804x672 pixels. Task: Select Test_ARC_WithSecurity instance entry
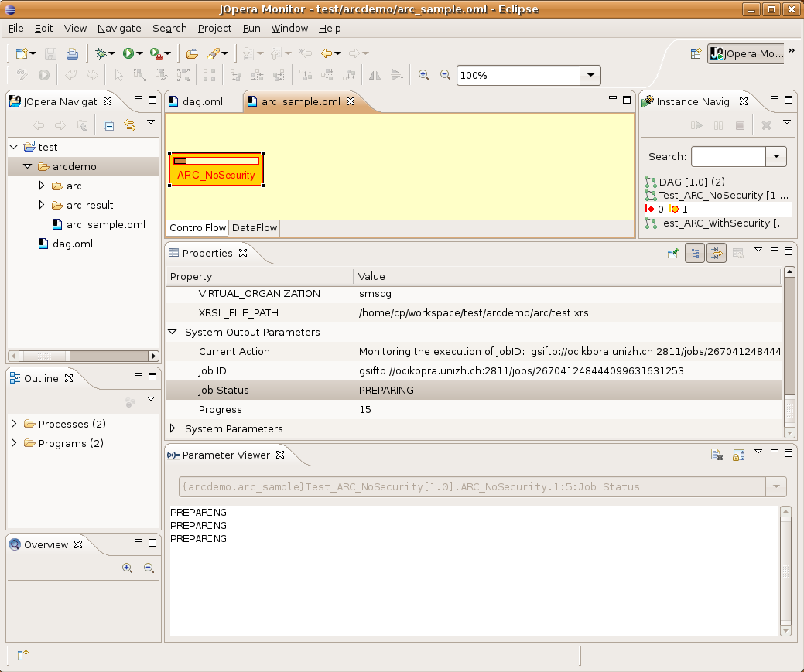(716, 223)
